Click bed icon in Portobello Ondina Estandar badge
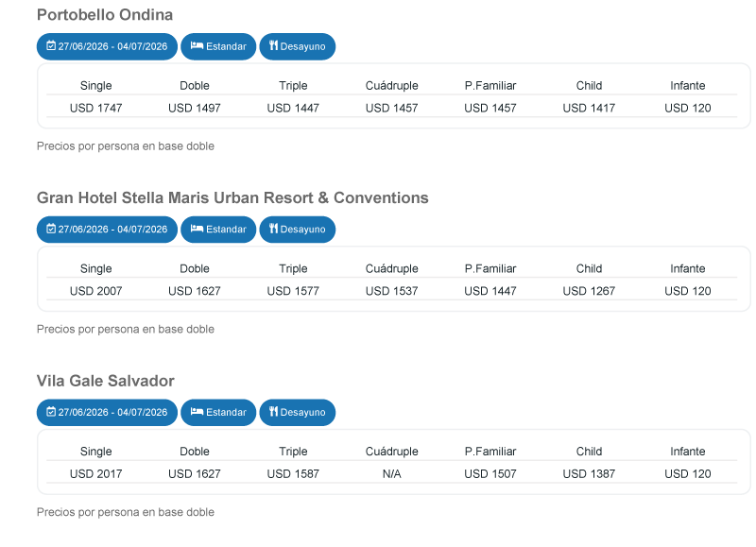Viewport: 756px width, 547px height. 197,46
